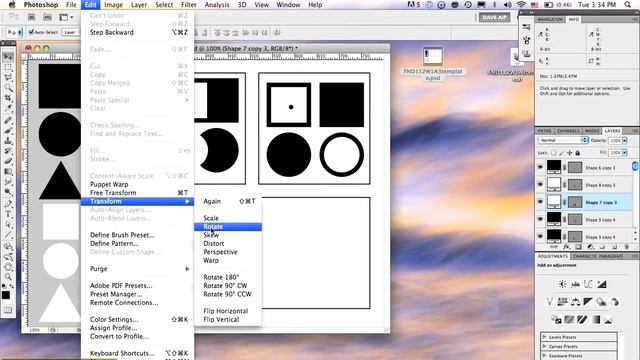Add a Levels adjustment from the icon row
The width and height of the screenshot is (640, 360).
tap(576, 284)
